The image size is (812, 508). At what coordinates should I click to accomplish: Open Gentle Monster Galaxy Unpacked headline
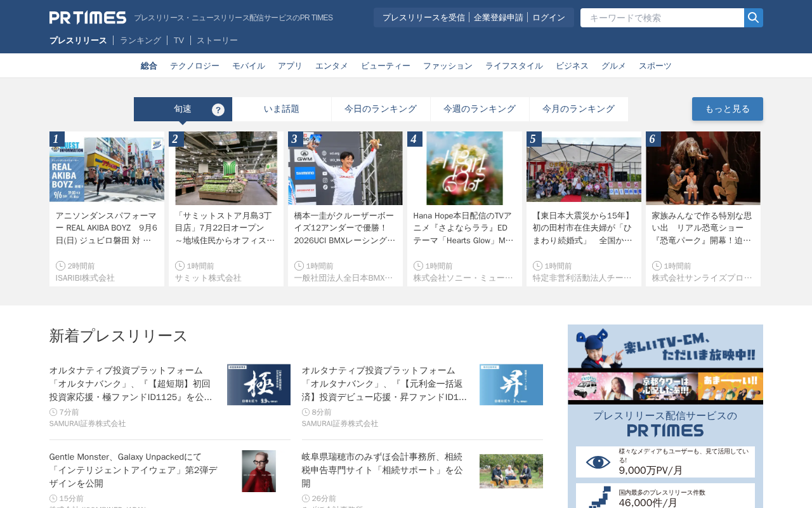pyautogui.click(x=134, y=470)
